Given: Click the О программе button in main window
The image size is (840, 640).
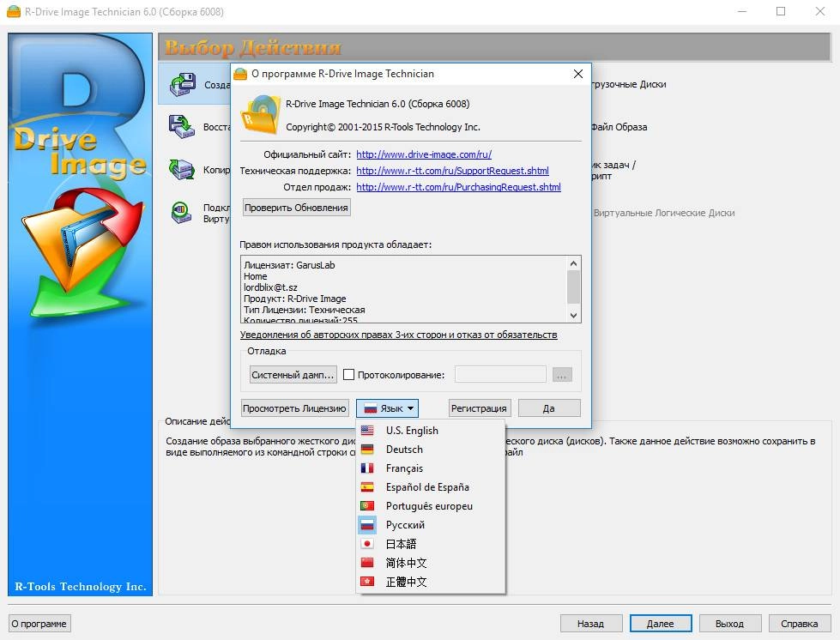Looking at the screenshot, I should (x=39, y=624).
